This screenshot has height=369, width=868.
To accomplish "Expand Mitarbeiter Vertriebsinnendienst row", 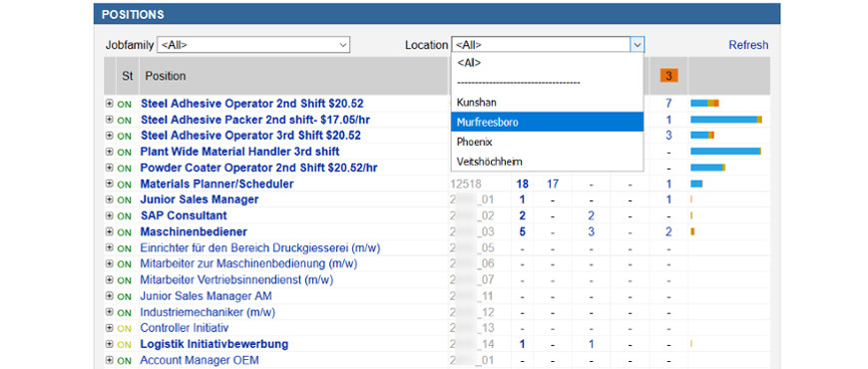I will [109, 279].
